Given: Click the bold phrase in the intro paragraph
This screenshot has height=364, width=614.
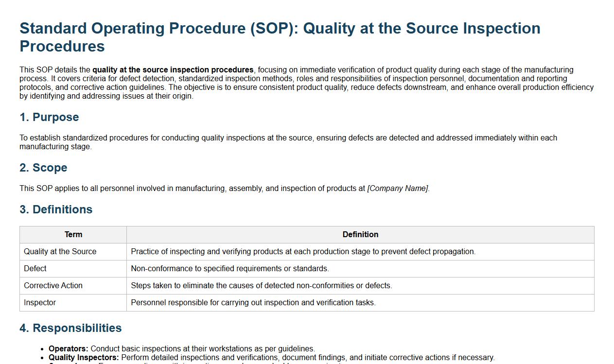Looking at the screenshot, I should (173, 70).
